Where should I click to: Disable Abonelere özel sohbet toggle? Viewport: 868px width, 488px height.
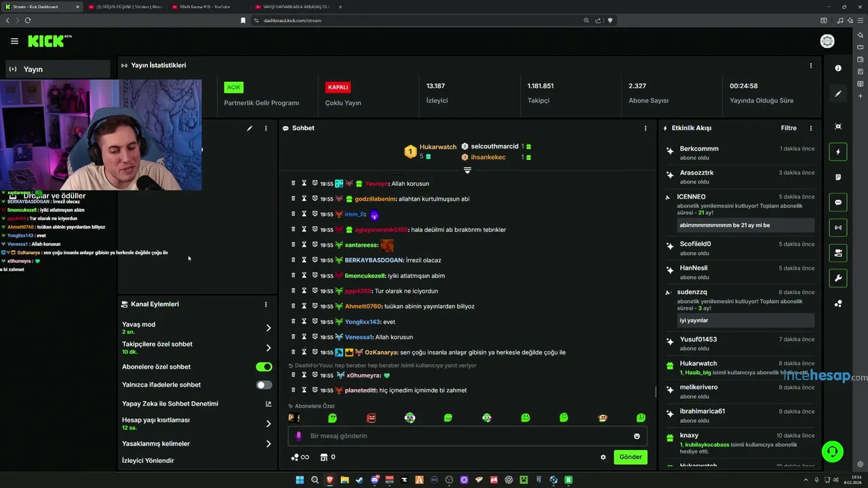[x=264, y=367]
